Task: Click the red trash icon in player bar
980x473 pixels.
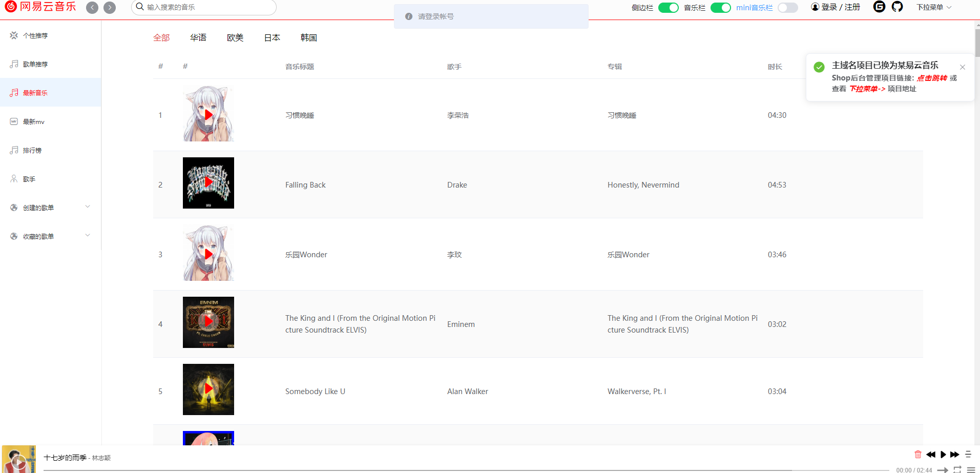Action: (918, 455)
